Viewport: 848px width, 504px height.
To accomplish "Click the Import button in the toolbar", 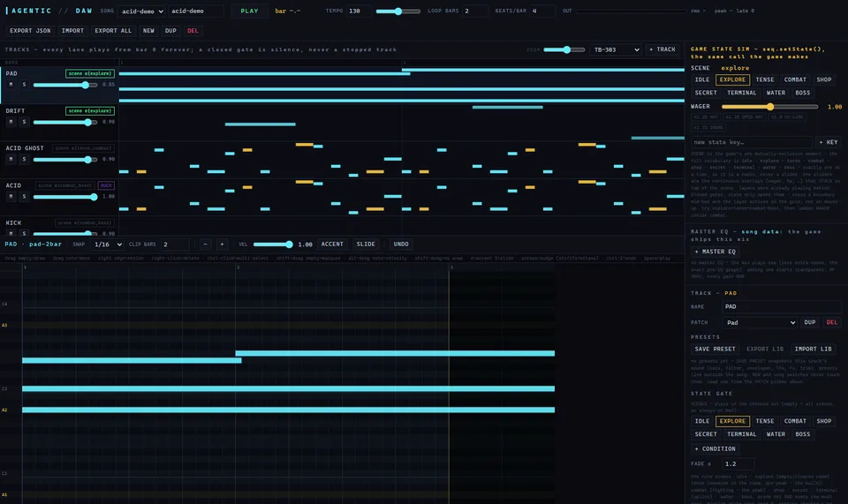I will 72,31.
